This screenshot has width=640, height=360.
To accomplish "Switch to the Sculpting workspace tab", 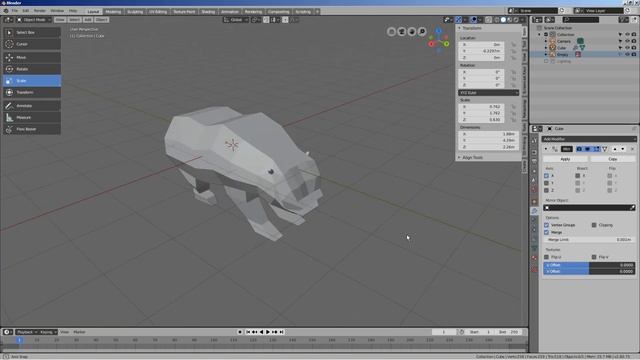I will point(135,12).
